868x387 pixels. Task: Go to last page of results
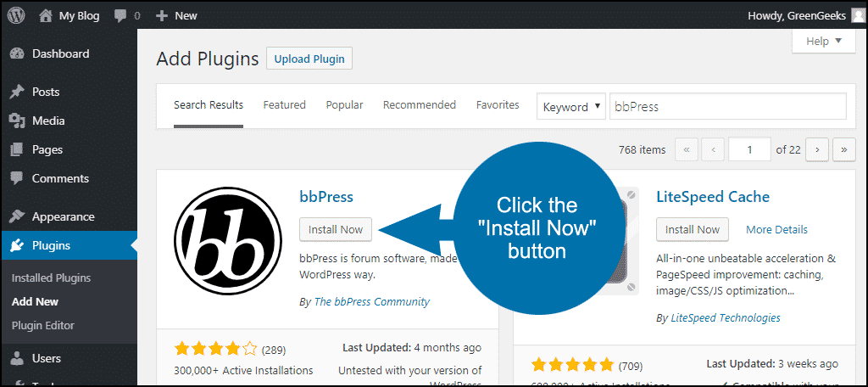coord(844,149)
